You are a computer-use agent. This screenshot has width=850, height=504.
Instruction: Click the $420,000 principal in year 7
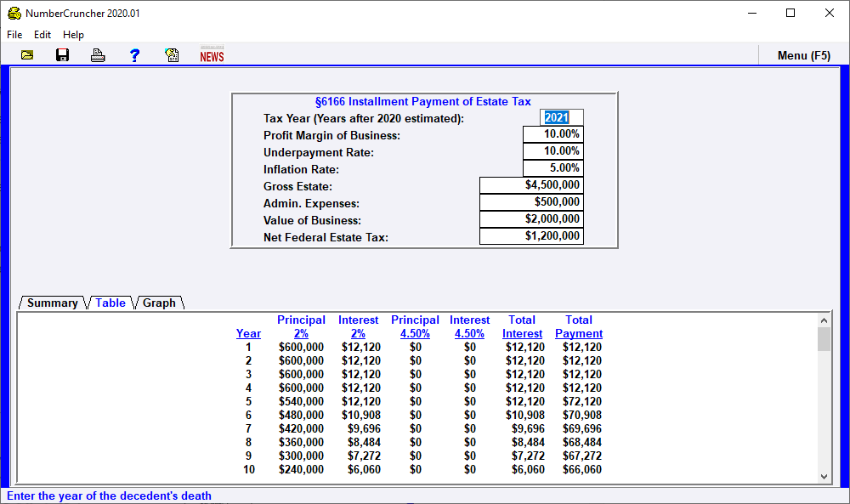tap(302, 429)
